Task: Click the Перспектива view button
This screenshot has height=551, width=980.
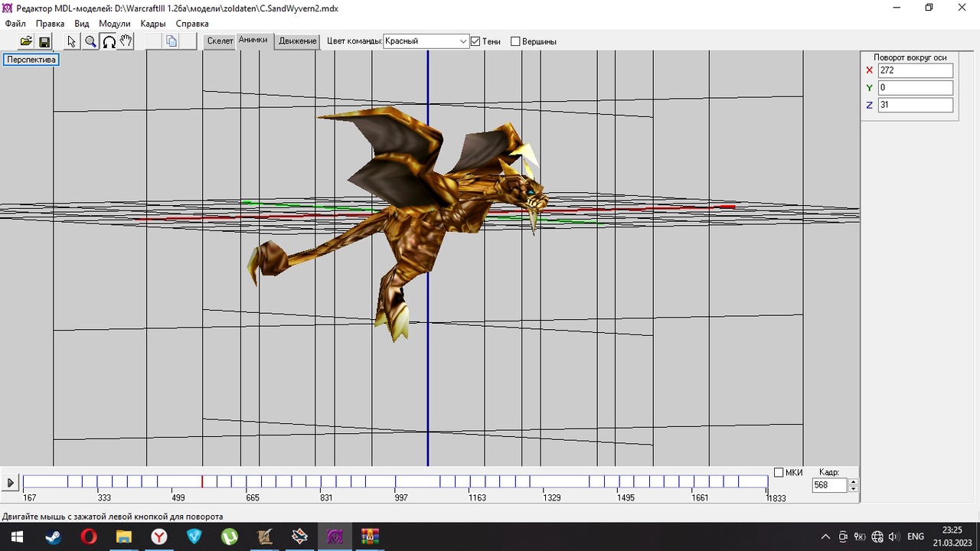Action: pyautogui.click(x=31, y=60)
